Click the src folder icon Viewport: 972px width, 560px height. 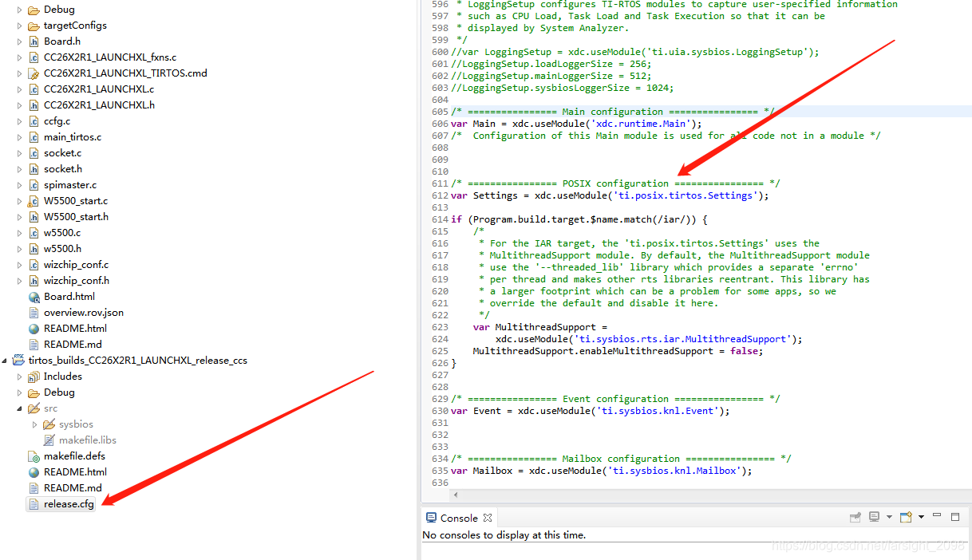coord(34,408)
